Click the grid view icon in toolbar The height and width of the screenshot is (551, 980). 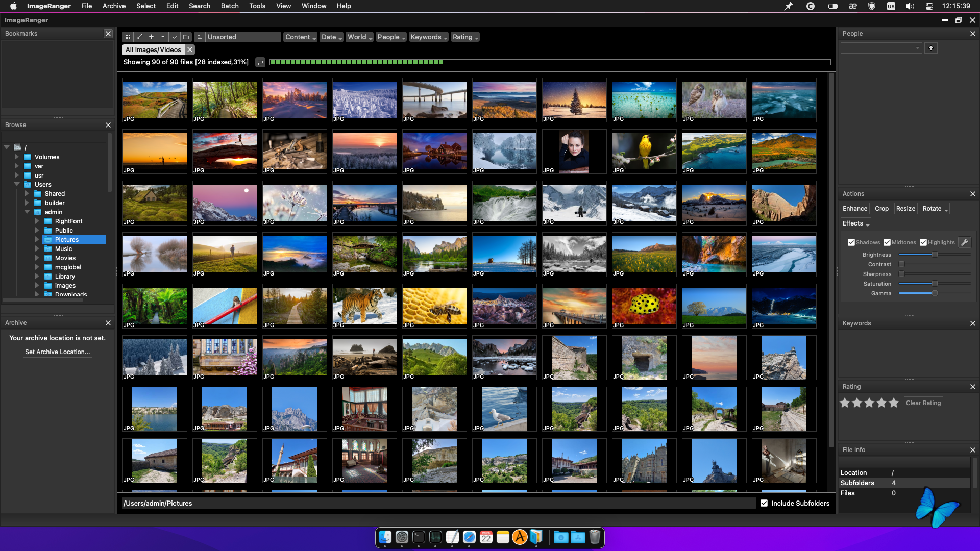(128, 37)
